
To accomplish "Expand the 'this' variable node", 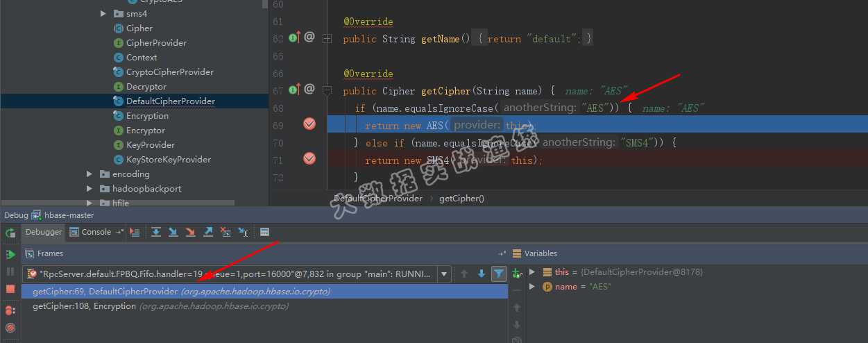I will pos(532,272).
